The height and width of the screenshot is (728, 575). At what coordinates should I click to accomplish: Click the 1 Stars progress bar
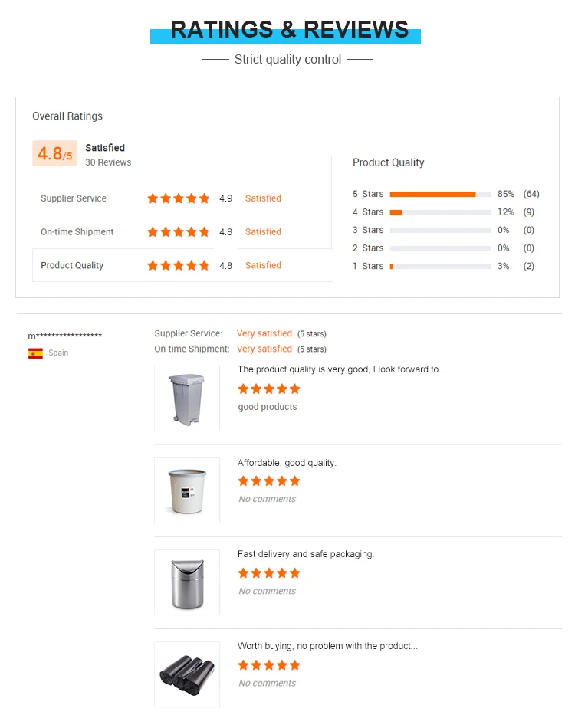tap(440, 266)
